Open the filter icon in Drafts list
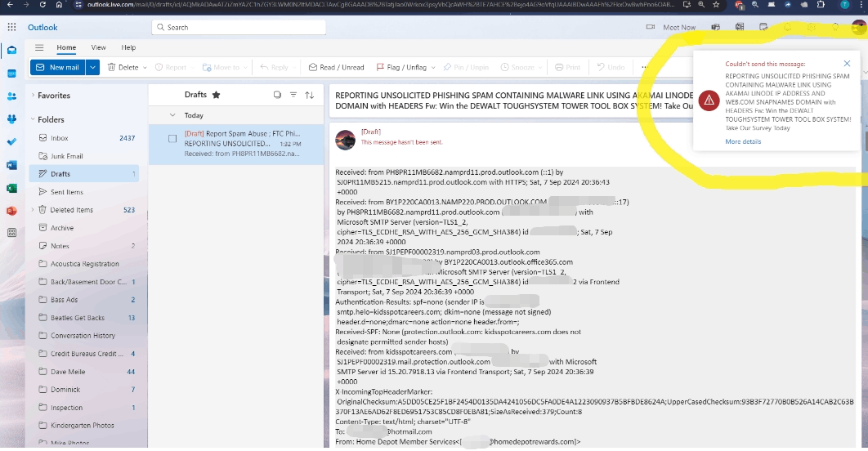The image size is (868, 451). pos(293,95)
